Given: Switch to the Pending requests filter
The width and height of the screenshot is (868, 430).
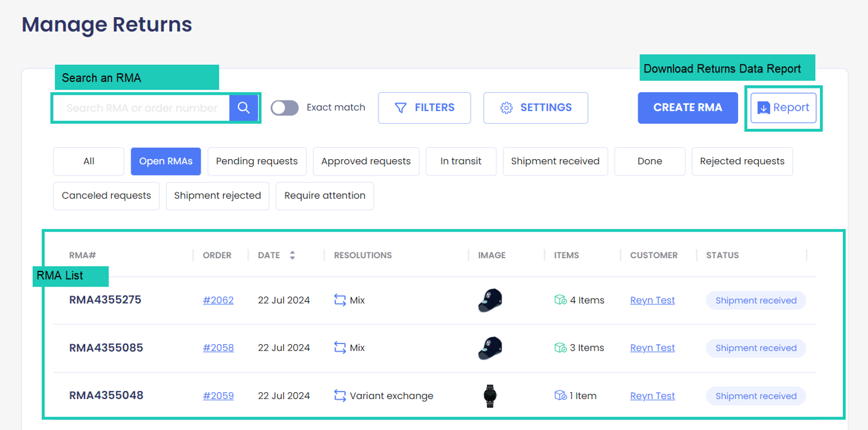Looking at the screenshot, I should point(257,161).
